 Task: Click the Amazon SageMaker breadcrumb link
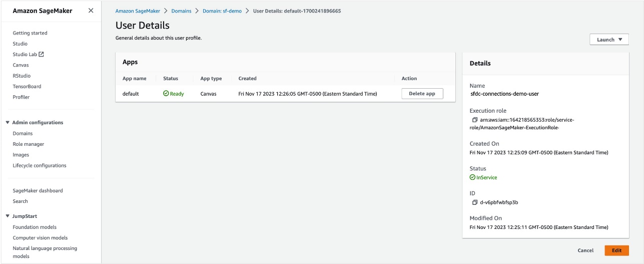(x=139, y=11)
